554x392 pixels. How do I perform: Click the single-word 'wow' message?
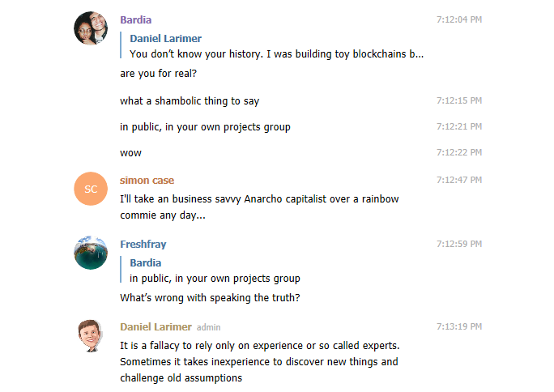(130, 152)
